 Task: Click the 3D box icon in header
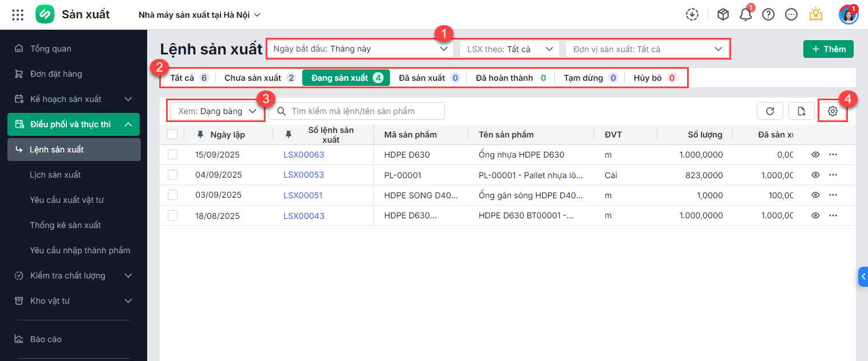[x=723, y=15]
